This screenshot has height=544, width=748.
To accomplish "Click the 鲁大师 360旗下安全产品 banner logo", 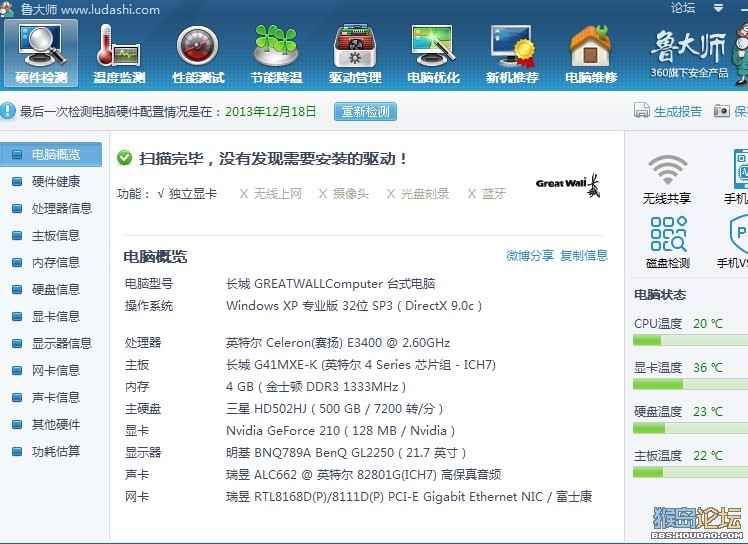I will 689,53.
